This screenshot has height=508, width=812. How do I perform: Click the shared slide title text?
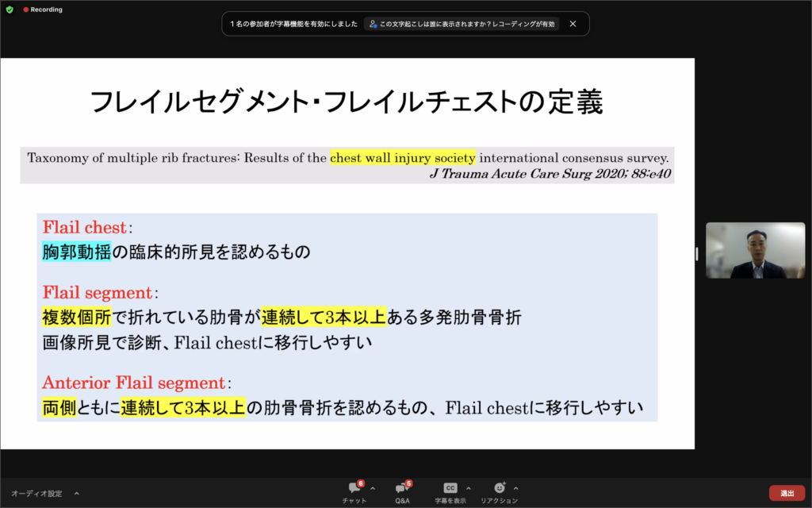coord(347,102)
